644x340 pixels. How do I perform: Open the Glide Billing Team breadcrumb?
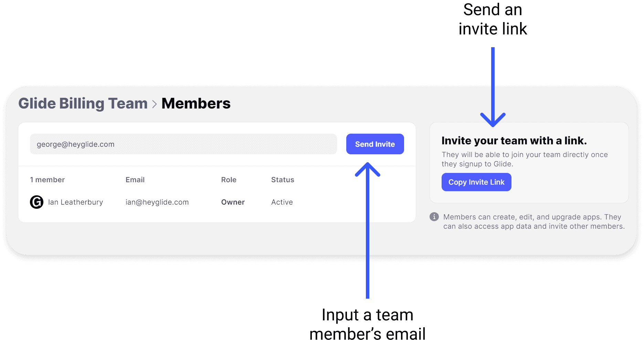83,103
